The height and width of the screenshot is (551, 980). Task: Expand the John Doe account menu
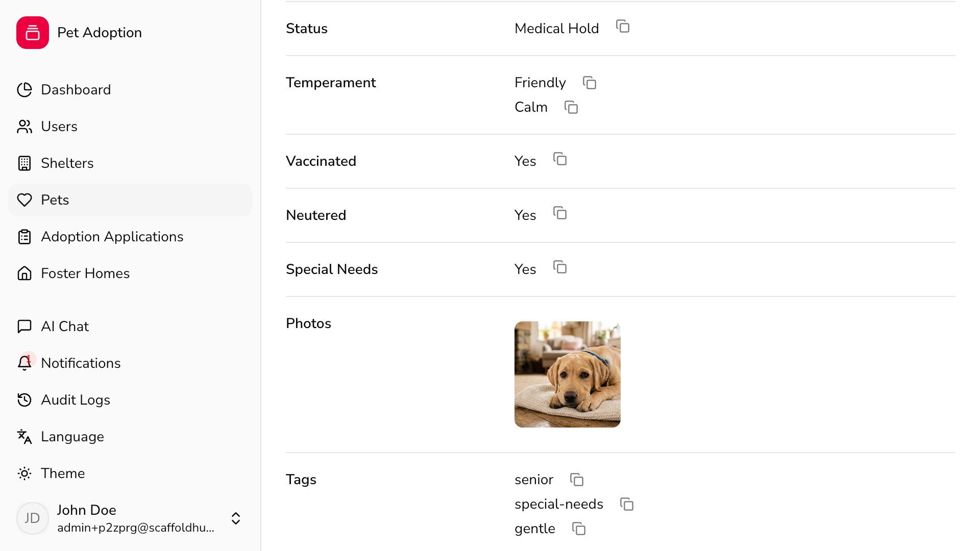(x=236, y=518)
